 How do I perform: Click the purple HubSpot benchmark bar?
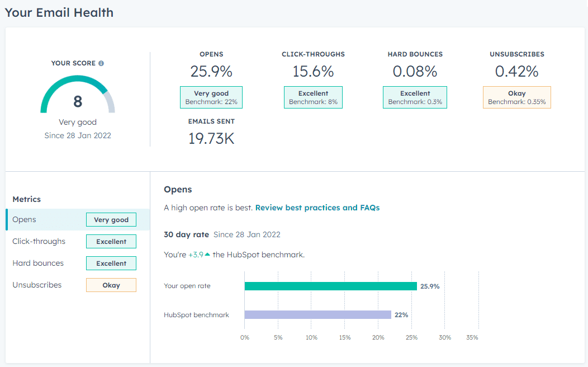coord(317,315)
